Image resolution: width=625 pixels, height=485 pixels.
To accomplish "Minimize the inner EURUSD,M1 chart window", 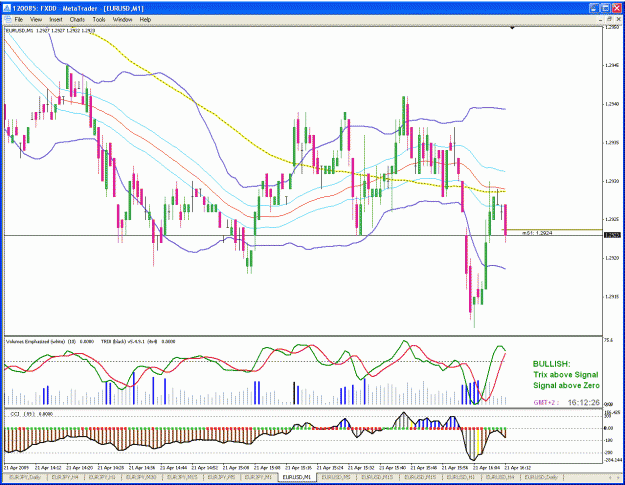I will point(601,19).
